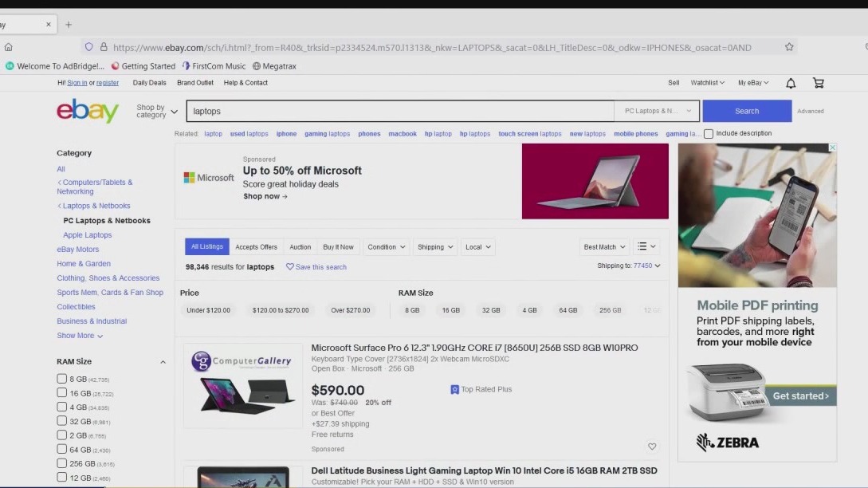The image size is (868, 488).
Task: Open the Daily Deals link
Action: [x=149, y=83]
